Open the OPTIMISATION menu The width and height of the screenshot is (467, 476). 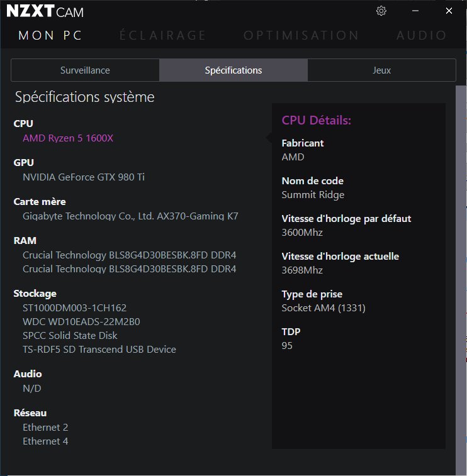301,35
